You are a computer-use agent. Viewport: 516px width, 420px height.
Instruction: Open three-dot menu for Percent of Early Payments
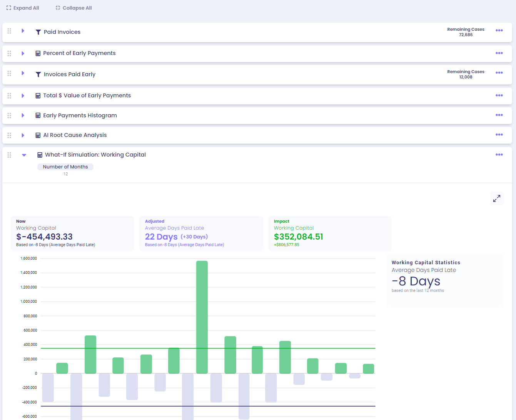pos(499,53)
